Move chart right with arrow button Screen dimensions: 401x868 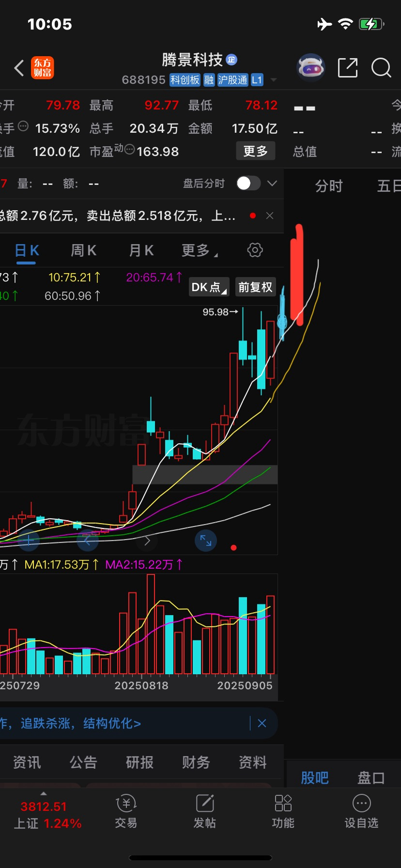(x=147, y=541)
